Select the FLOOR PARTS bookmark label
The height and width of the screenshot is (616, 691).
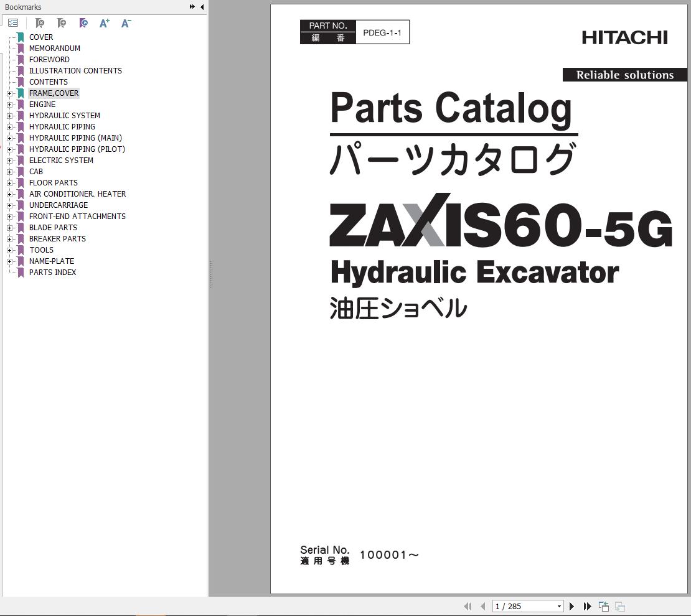click(x=54, y=183)
